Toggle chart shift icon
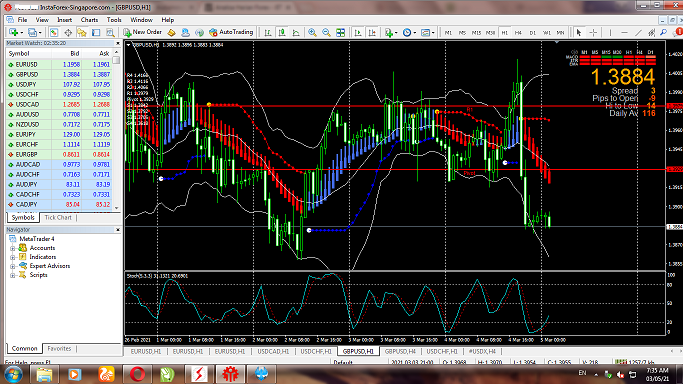The image size is (683, 384). [x=372, y=33]
